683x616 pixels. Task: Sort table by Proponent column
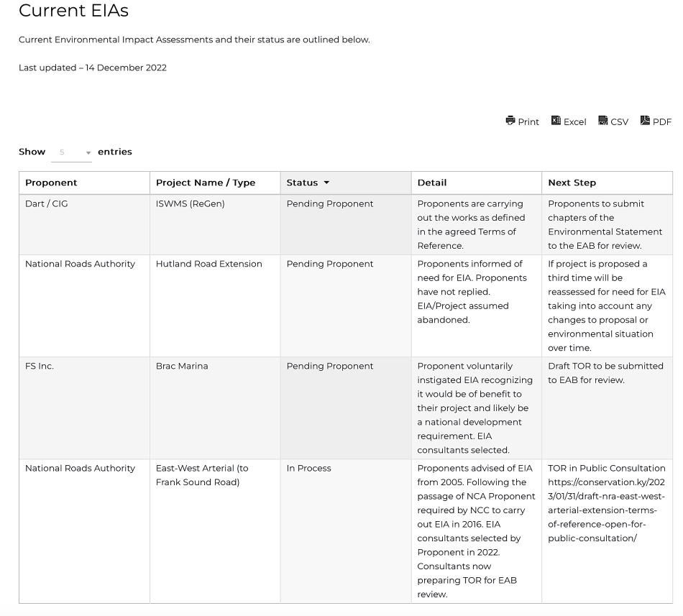pos(51,183)
